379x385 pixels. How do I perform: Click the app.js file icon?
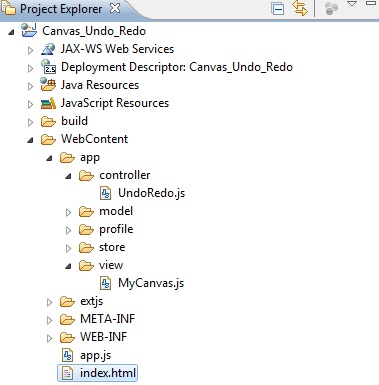click(68, 355)
